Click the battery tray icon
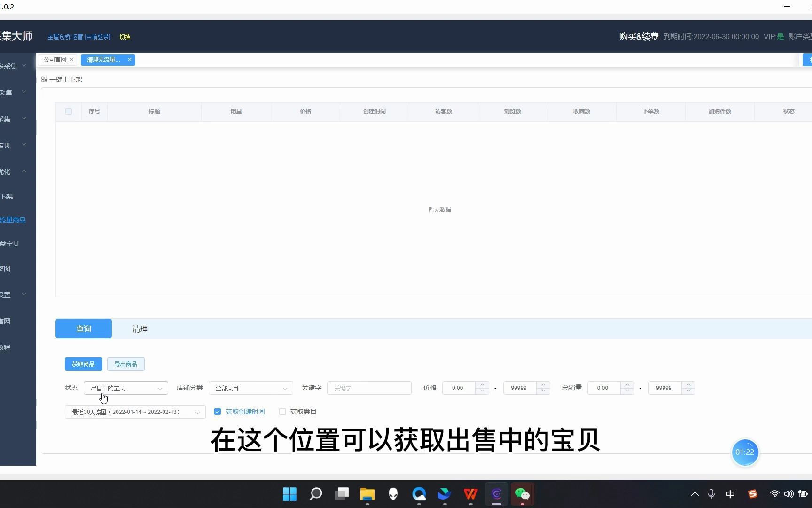812x508 pixels. [x=803, y=494]
